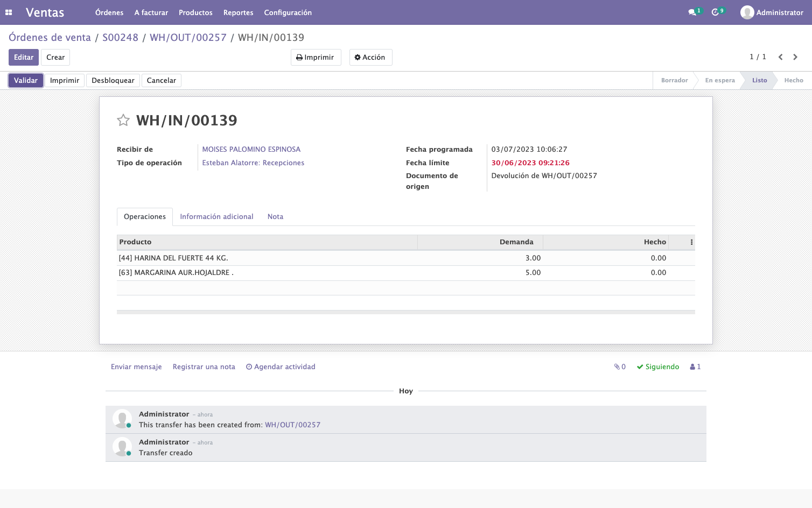Go to next record arrow
This screenshot has width=812, height=508.
point(795,57)
